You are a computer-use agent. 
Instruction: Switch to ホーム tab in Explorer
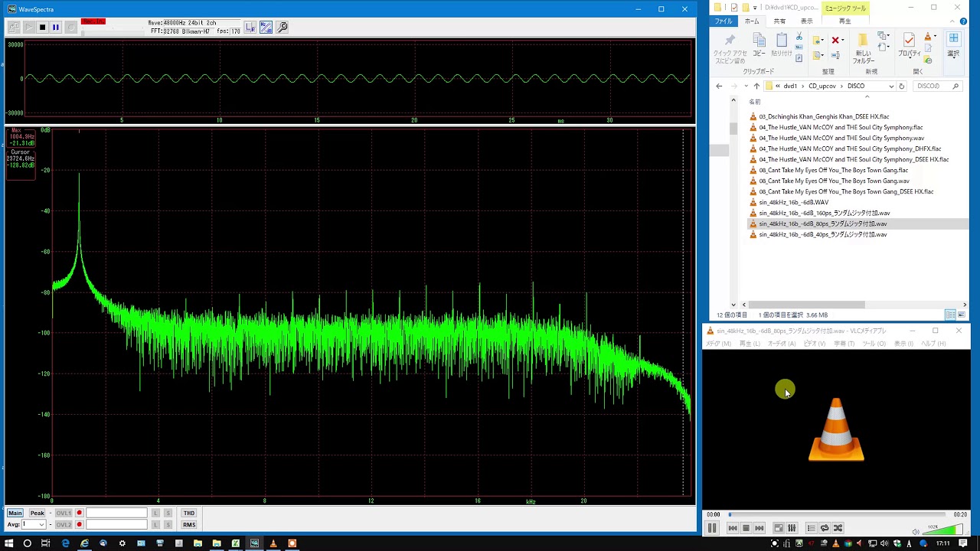click(752, 21)
